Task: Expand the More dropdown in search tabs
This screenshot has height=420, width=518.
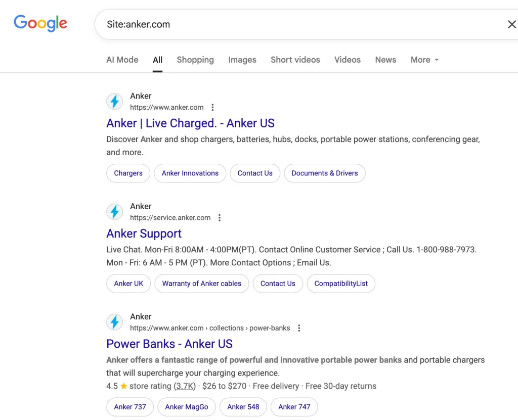Action: pos(424,60)
